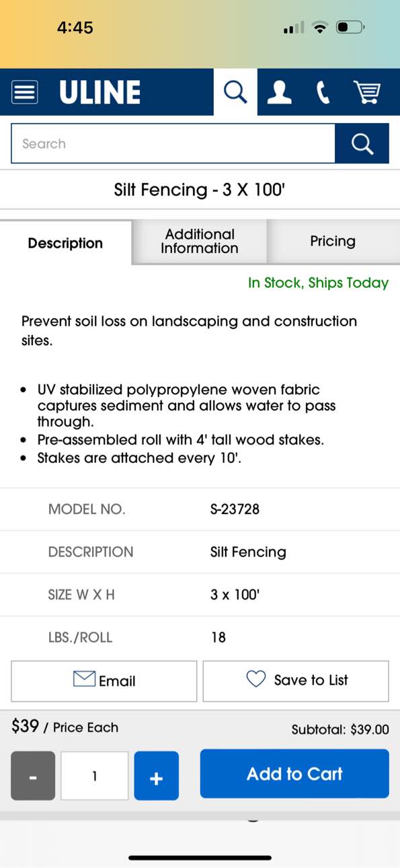
Task: Open the account person icon
Action: coord(279,92)
